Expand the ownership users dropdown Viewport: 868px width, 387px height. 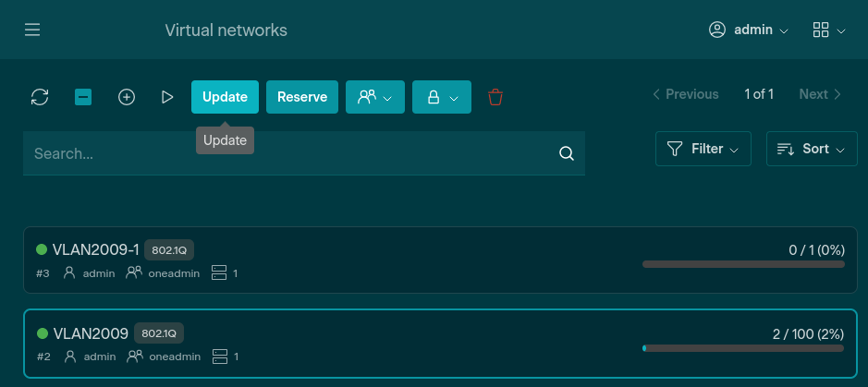pyautogui.click(x=375, y=97)
